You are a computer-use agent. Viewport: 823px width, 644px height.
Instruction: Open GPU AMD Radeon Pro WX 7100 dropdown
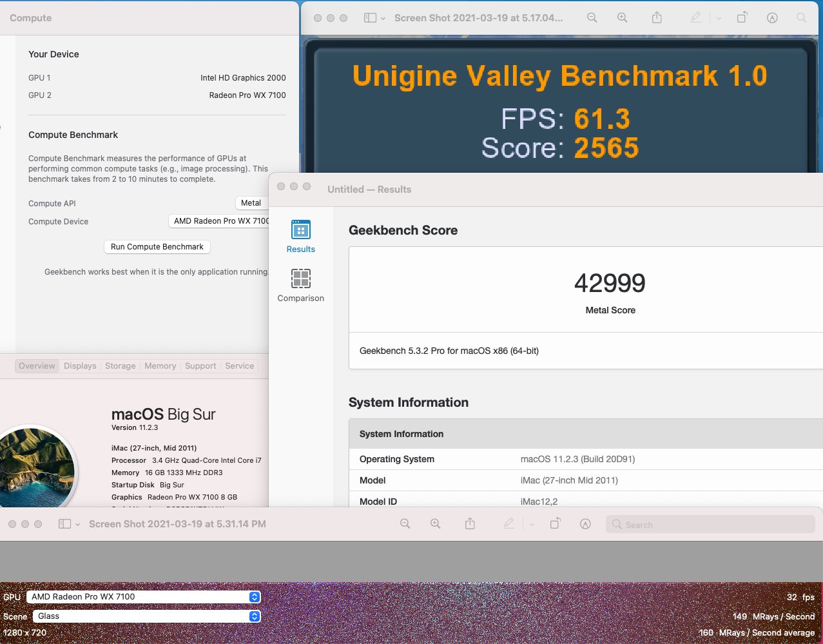tap(143, 597)
